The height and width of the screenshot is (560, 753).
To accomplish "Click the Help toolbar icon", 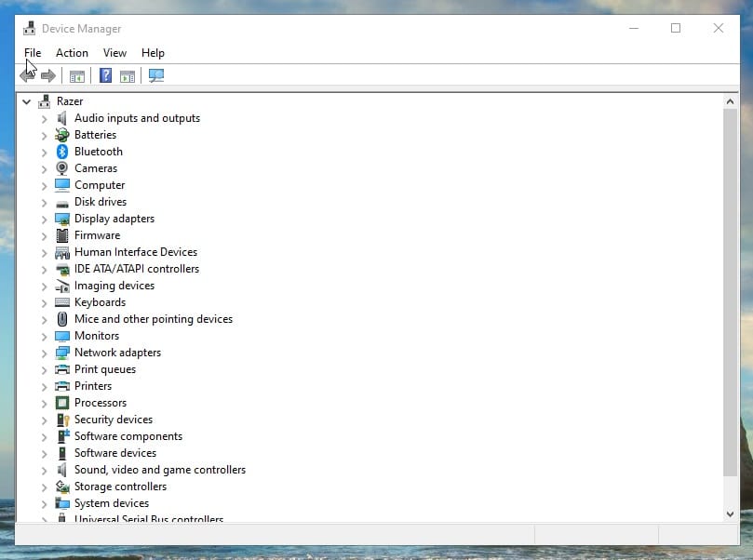I will (106, 75).
